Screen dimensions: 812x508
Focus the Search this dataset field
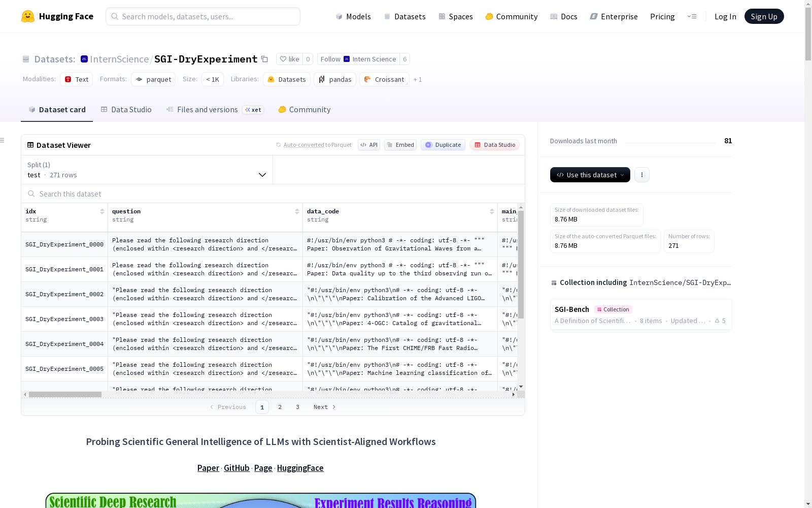(x=273, y=194)
